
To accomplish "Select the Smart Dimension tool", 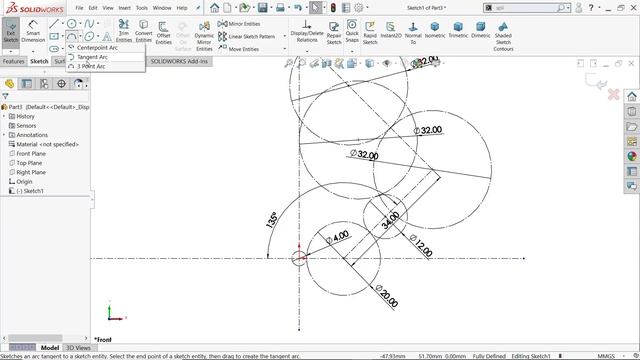I will [33, 31].
